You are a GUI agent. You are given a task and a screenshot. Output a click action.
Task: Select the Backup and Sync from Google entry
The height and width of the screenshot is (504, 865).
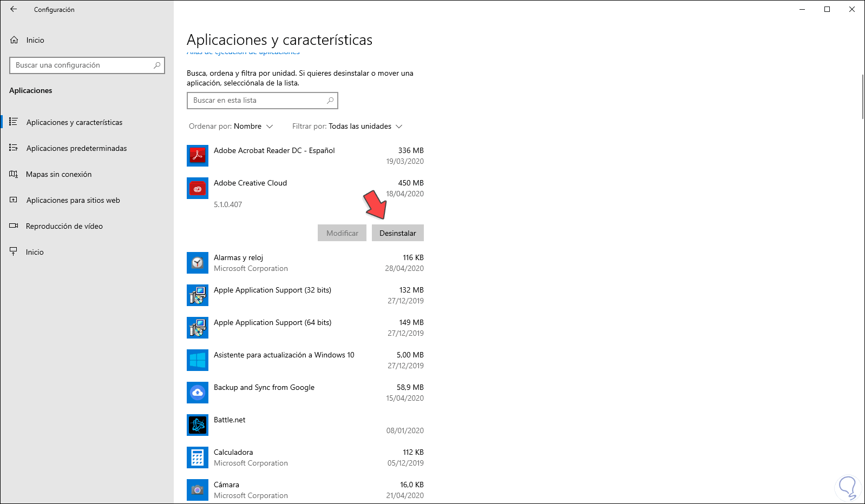305,393
